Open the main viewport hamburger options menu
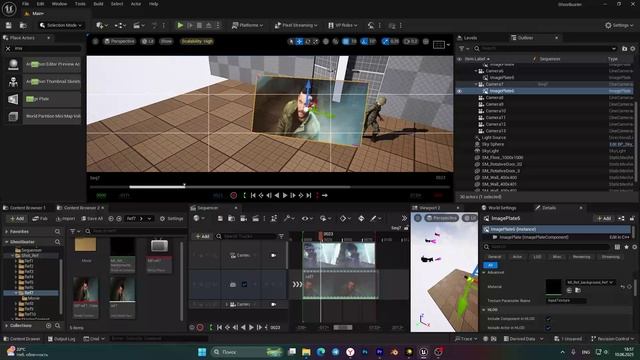Viewport: 640px width, 360px height. 95,41
